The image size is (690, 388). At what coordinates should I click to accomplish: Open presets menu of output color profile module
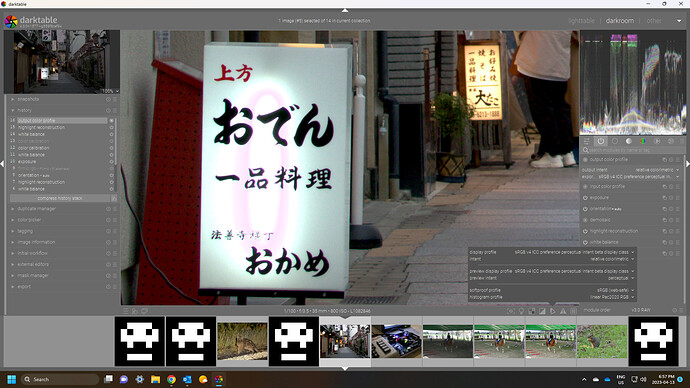click(678, 160)
